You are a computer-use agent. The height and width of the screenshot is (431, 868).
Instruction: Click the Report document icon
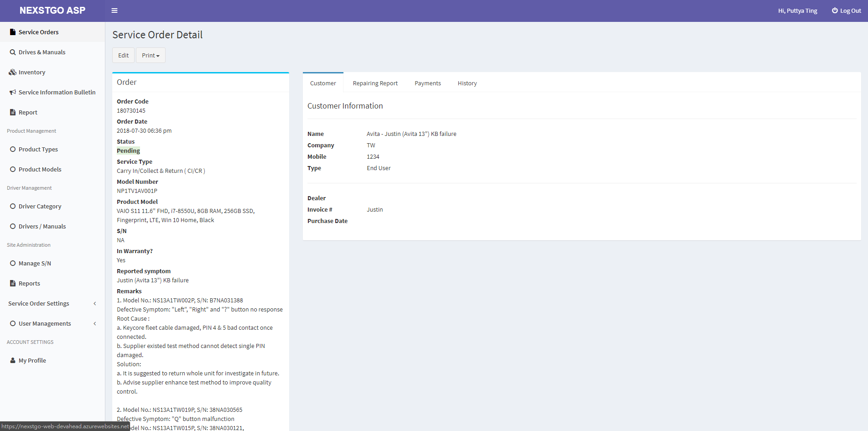(13, 112)
